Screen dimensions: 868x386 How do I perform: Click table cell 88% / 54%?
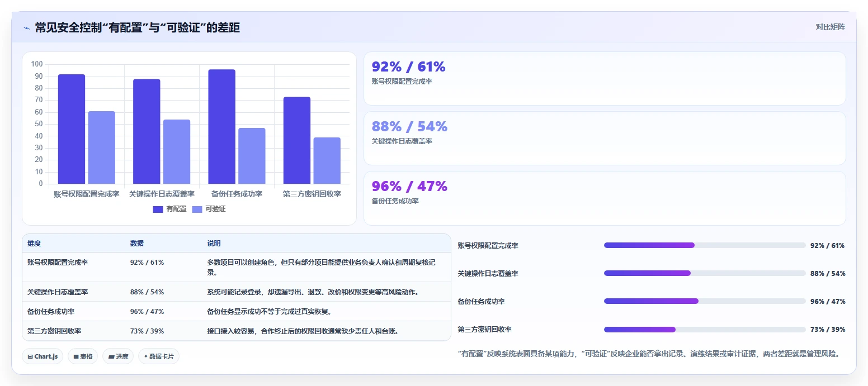click(147, 292)
